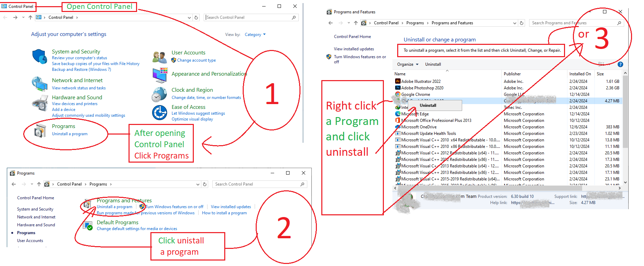This screenshot has height=266, width=644.
Task: Select System and Security in Programs window sidebar
Action: click(35, 209)
